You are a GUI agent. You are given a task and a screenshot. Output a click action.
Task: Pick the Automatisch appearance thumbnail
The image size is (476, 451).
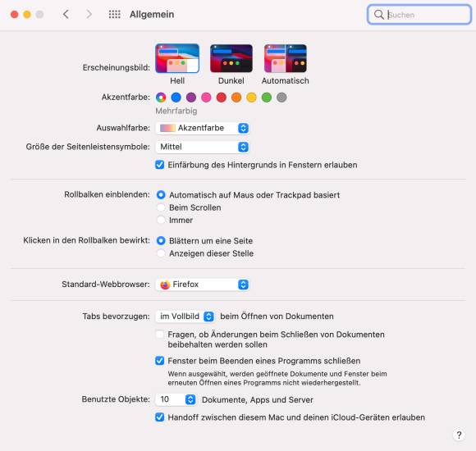(285, 58)
